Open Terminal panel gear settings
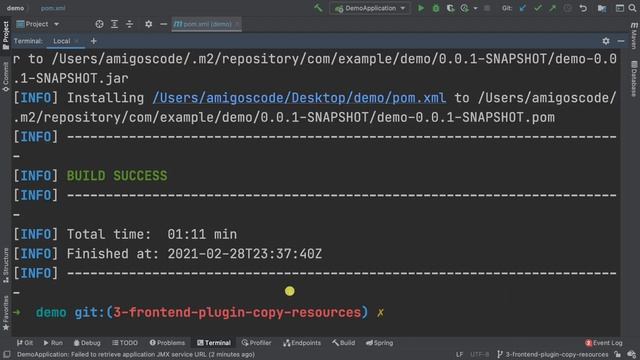Image resolution: width=640 pixels, height=360 pixels. click(x=606, y=41)
